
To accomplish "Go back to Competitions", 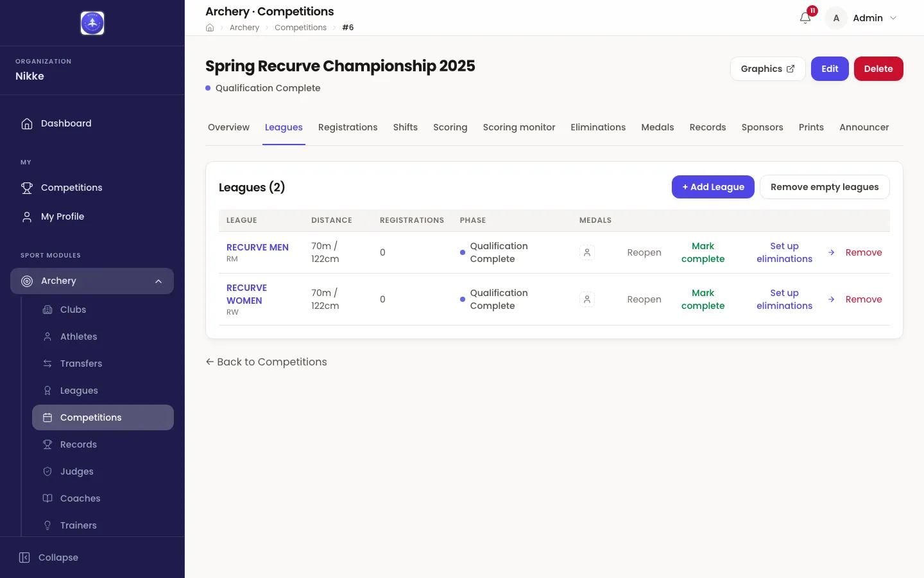I will [266, 362].
